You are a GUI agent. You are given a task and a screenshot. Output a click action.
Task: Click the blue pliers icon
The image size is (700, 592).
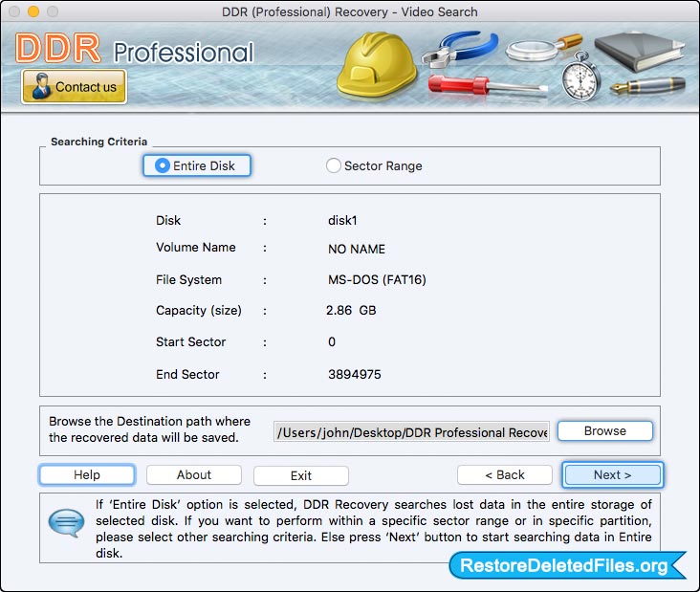460,48
